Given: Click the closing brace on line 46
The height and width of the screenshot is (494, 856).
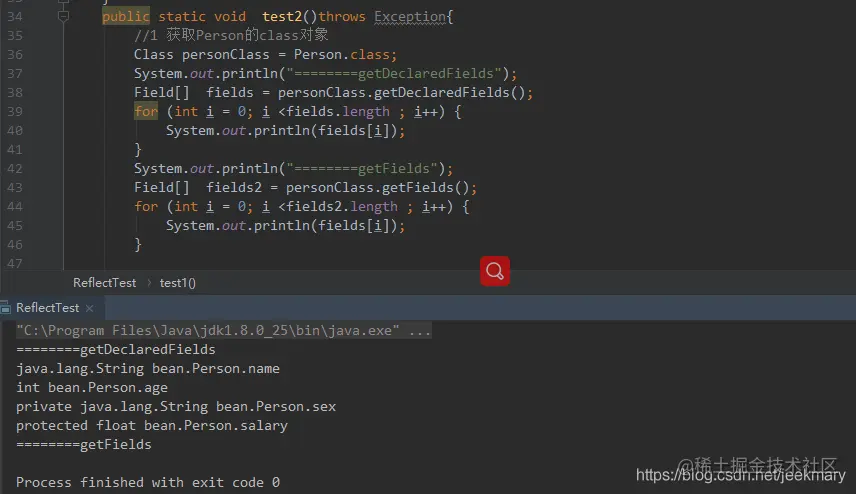Looking at the screenshot, I should click(x=138, y=245).
